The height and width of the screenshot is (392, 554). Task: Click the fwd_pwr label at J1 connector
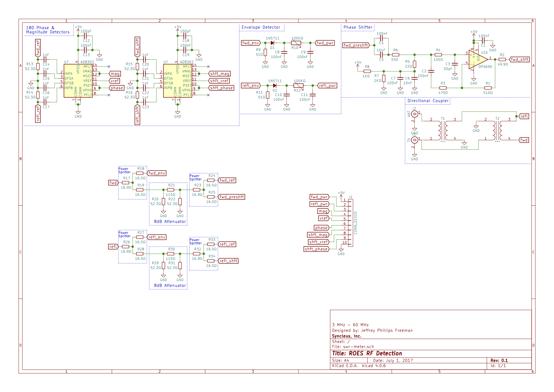pyautogui.click(x=320, y=197)
